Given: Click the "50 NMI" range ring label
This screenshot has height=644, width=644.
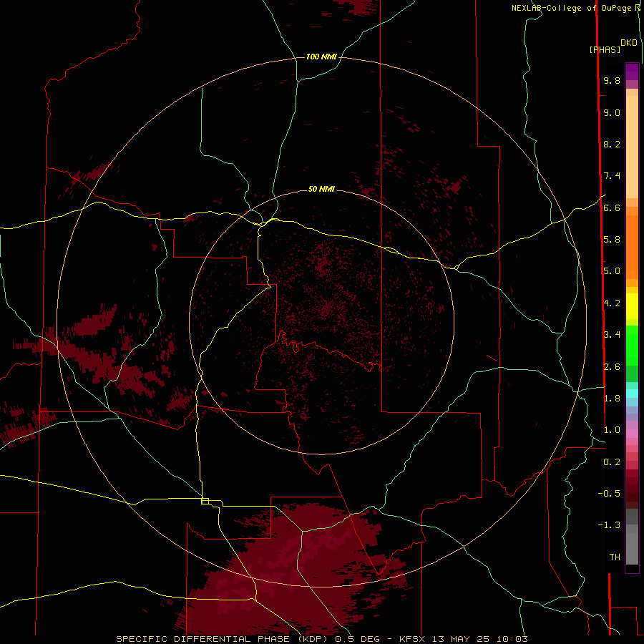Looking at the screenshot, I should point(321,189).
